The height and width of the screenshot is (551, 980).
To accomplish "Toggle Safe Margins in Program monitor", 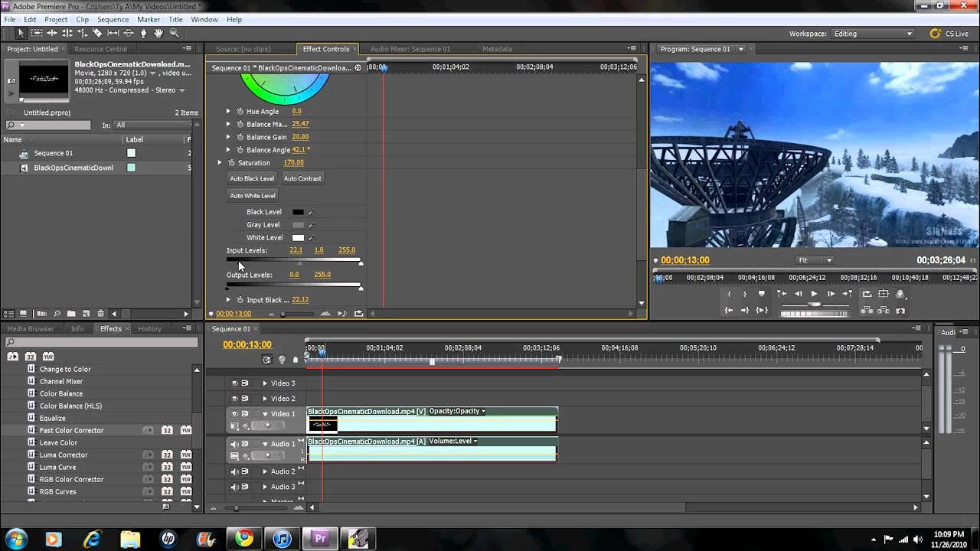I will (884, 294).
